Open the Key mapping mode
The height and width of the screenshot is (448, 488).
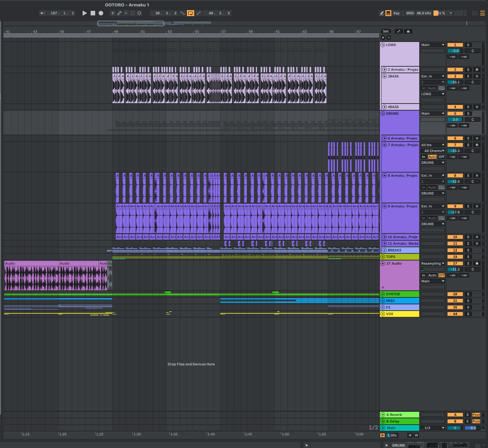(x=396, y=13)
